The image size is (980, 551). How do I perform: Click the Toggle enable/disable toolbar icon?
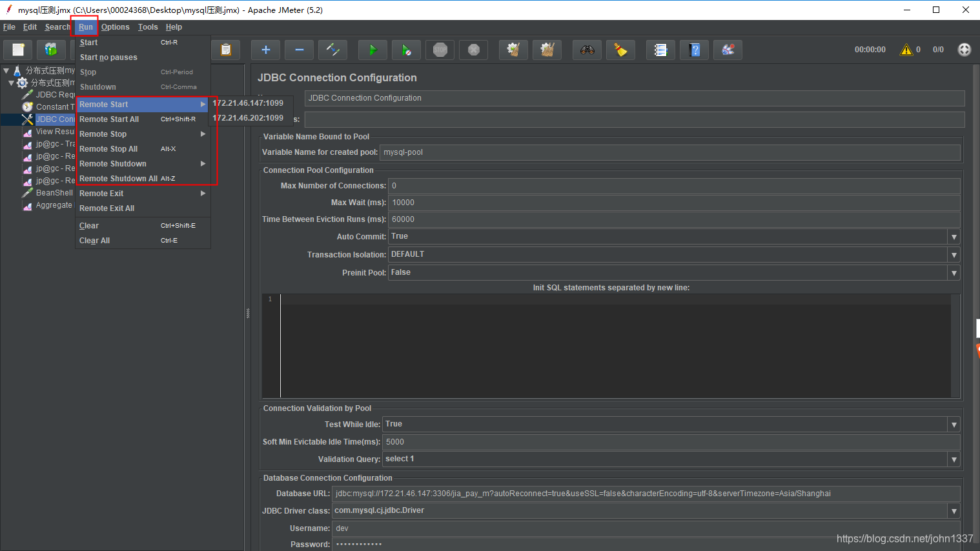pyautogui.click(x=332, y=50)
